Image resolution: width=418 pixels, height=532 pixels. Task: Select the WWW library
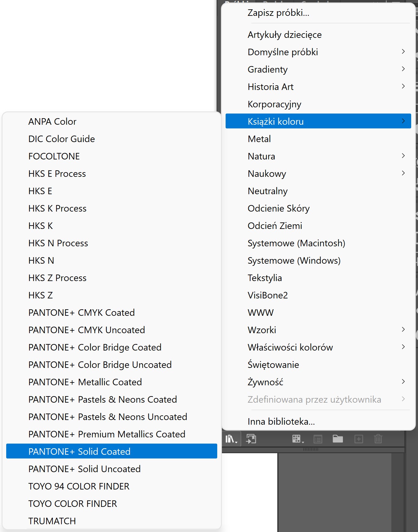[x=318, y=313]
